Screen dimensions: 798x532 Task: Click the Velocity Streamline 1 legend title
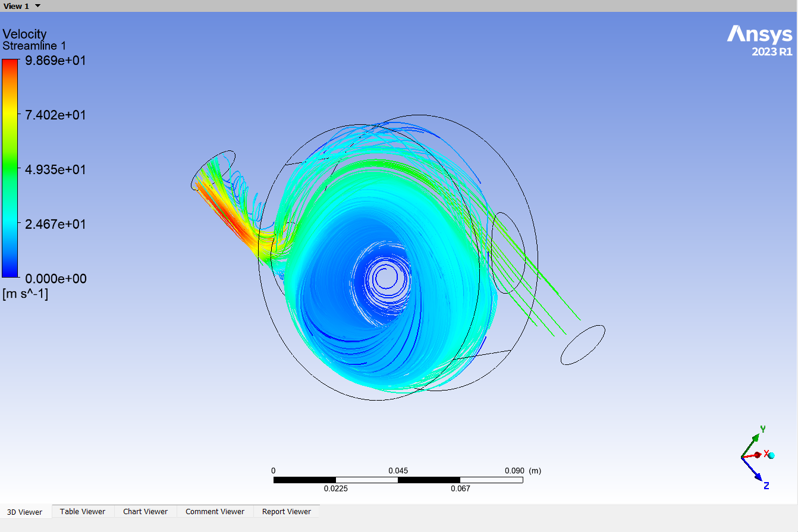34,40
